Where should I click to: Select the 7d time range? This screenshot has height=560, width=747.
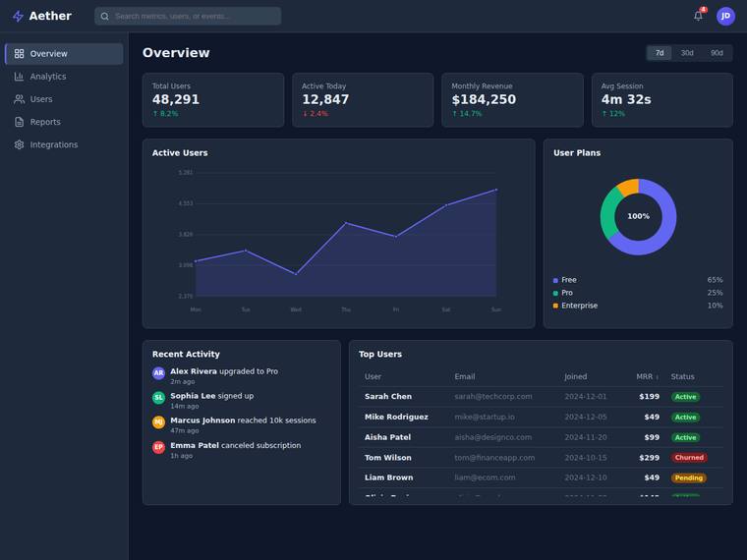(x=660, y=53)
